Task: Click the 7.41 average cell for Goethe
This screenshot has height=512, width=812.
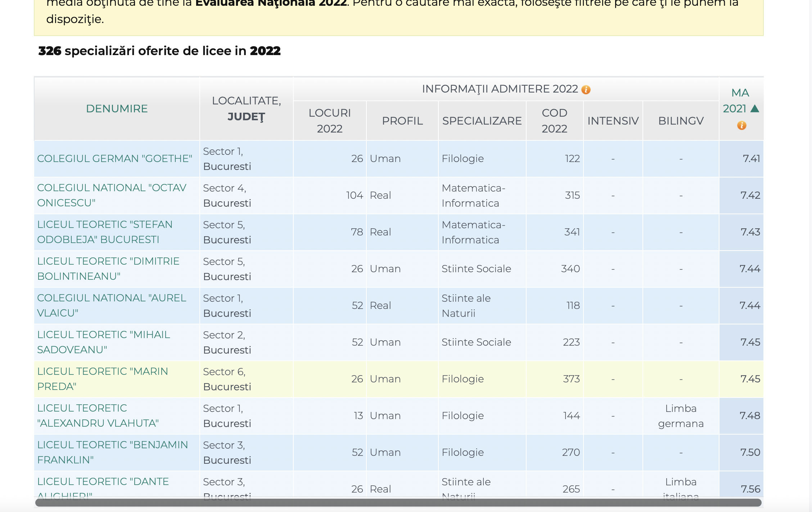Action: pos(751,158)
